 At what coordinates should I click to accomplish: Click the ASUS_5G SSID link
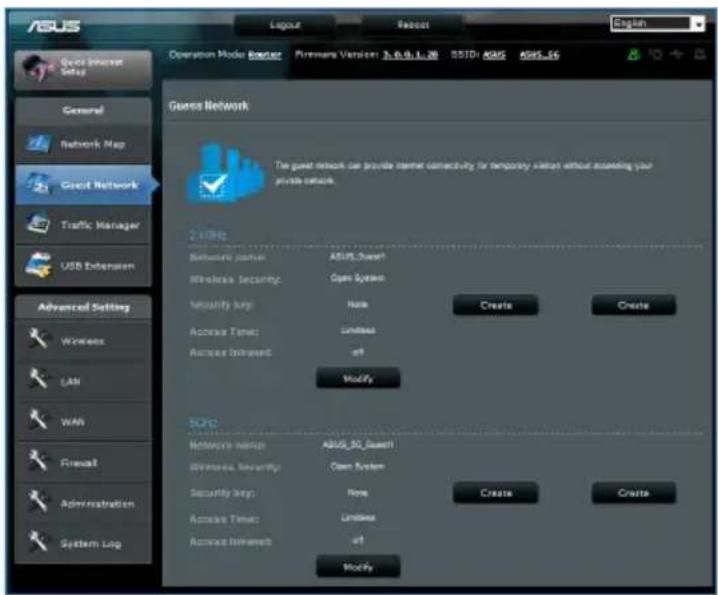(539, 55)
